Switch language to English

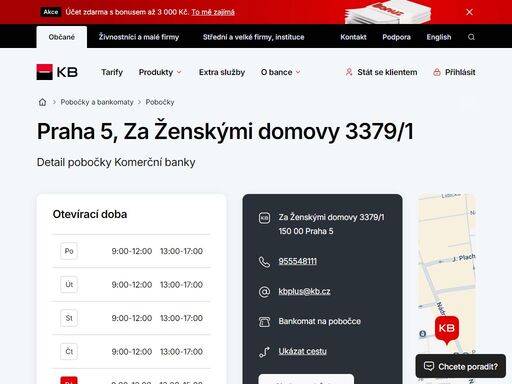(439, 37)
